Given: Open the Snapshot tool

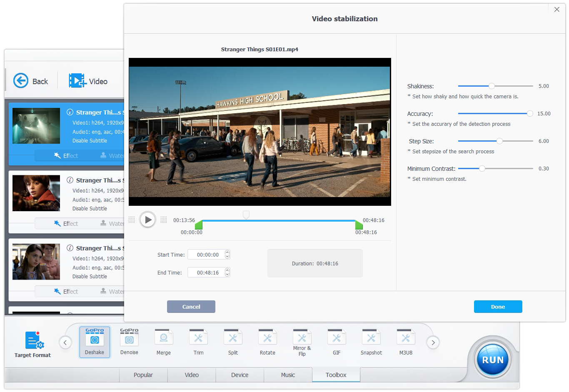Looking at the screenshot, I should pos(371,342).
